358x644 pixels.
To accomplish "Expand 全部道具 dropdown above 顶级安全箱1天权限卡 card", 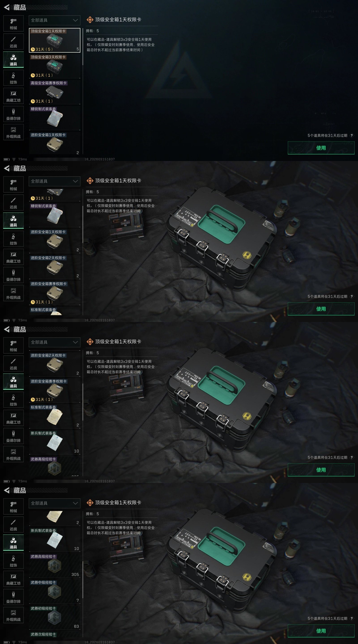I will pos(55,20).
